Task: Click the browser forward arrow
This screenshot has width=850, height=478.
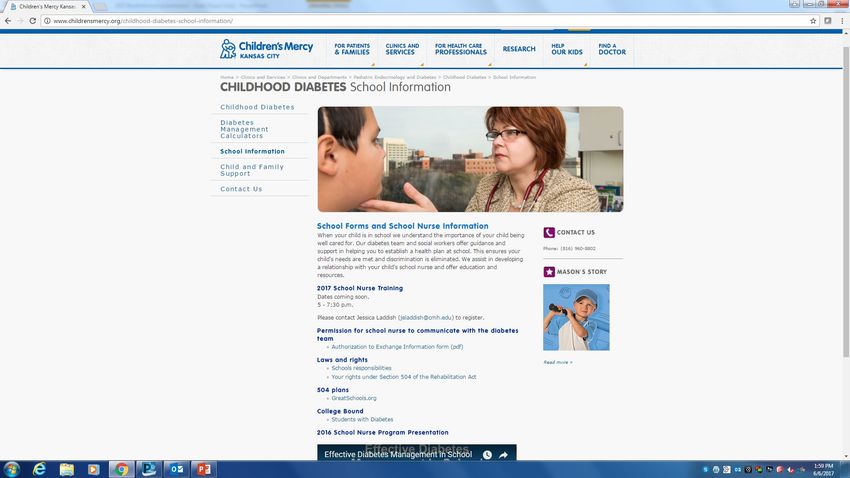Action: 20,21
